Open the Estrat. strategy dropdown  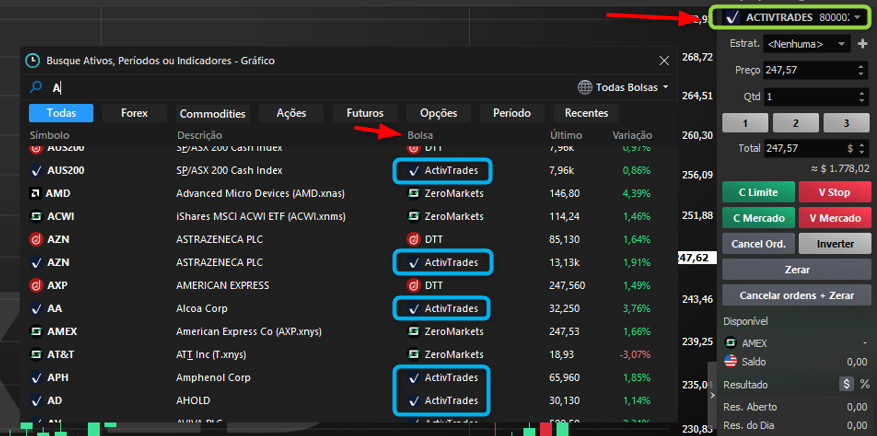coord(806,44)
